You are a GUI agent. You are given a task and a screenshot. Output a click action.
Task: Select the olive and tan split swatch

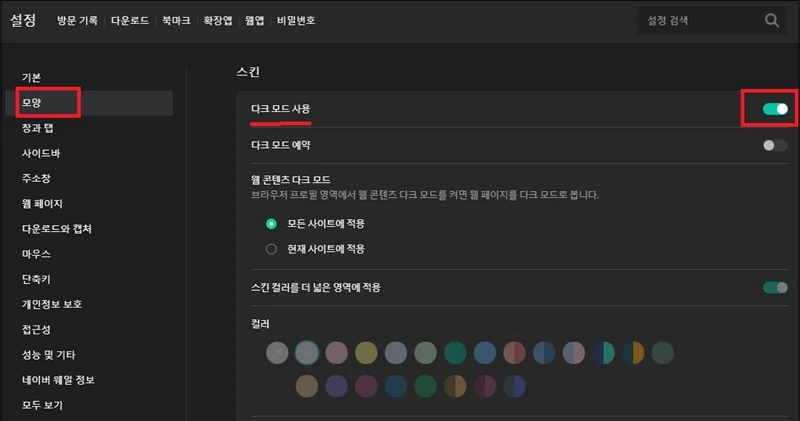(455, 386)
